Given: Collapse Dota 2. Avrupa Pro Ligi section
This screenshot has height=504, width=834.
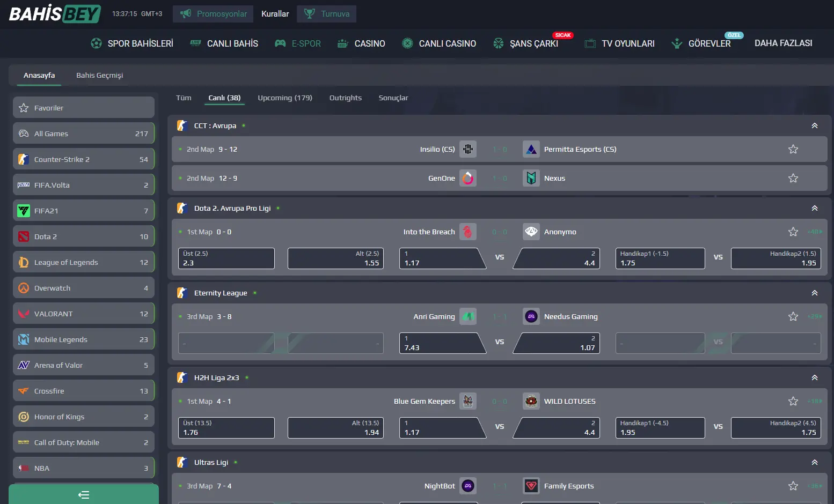Looking at the screenshot, I should (815, 208).
